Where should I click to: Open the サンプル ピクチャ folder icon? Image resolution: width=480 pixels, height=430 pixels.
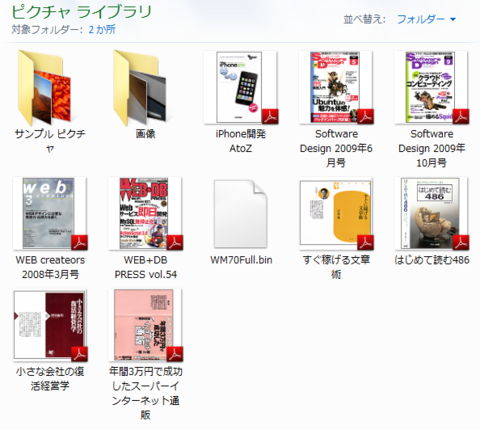(45, 87)
